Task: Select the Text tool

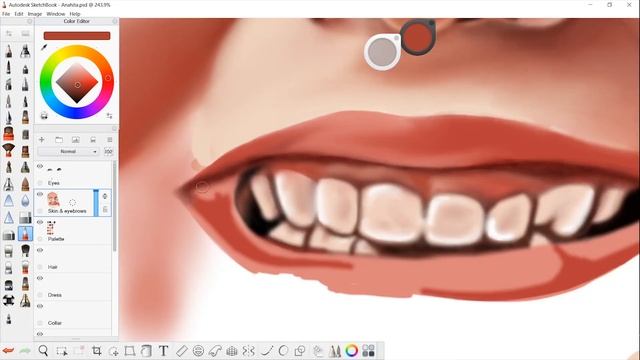Action: coord(163,351)
